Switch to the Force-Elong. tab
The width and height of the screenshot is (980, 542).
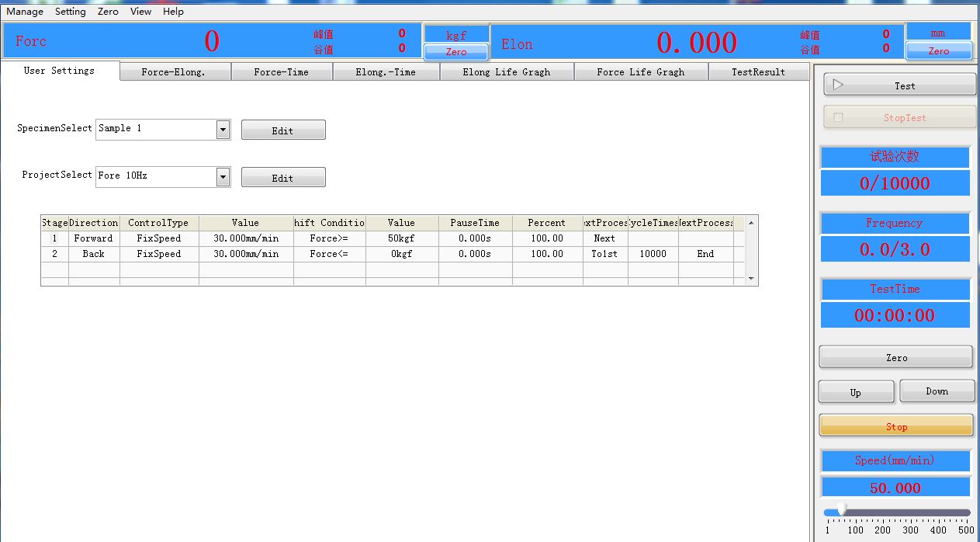pyautogui.click(x=174, y=72)
